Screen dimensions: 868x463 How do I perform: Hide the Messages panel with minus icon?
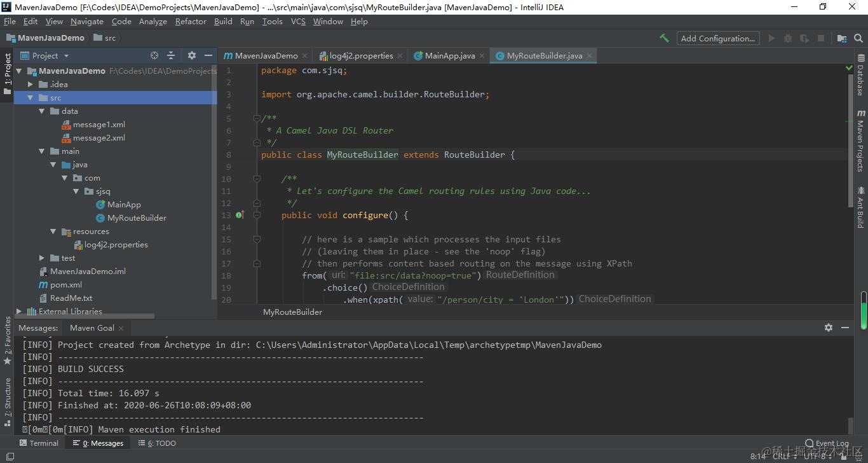[845, 328]
